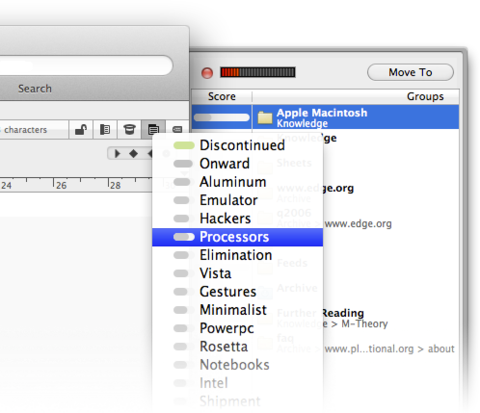The image size is (480, 413).
Task: Click the text lines keywords icon
Action: point(153,129)
